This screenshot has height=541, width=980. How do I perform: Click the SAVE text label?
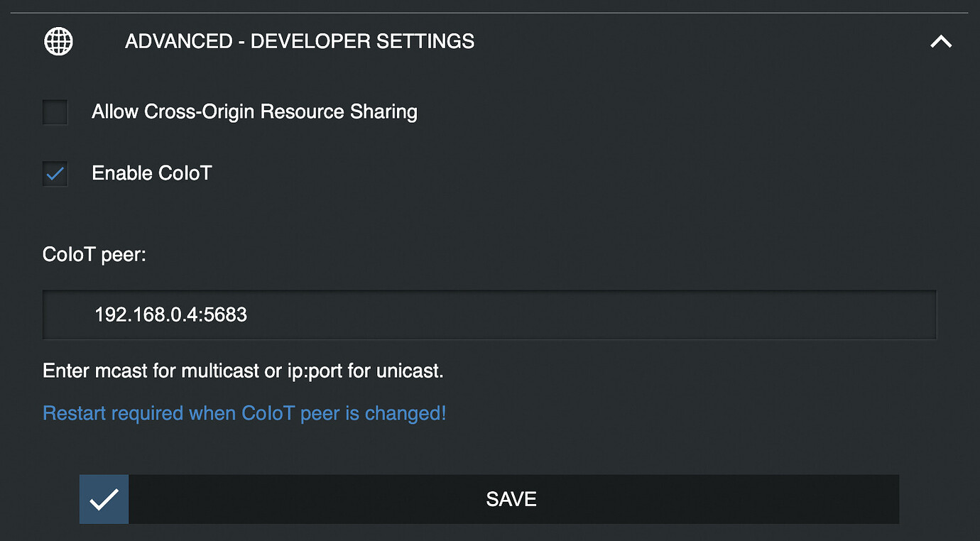coord(511,499)
